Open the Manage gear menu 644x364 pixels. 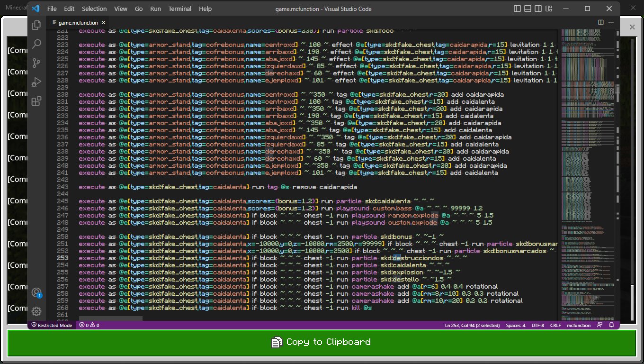point(36,311)
